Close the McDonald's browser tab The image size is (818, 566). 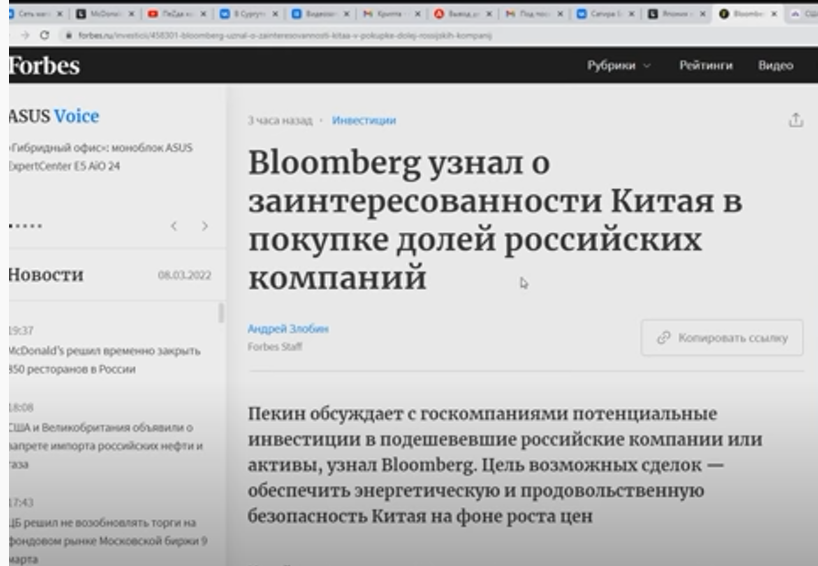point(131,15)
